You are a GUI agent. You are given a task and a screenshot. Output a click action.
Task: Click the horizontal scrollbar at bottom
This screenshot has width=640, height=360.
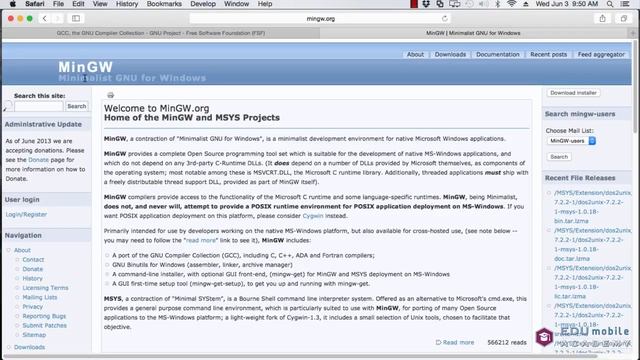pyautogui.click(x=300, y=356)
